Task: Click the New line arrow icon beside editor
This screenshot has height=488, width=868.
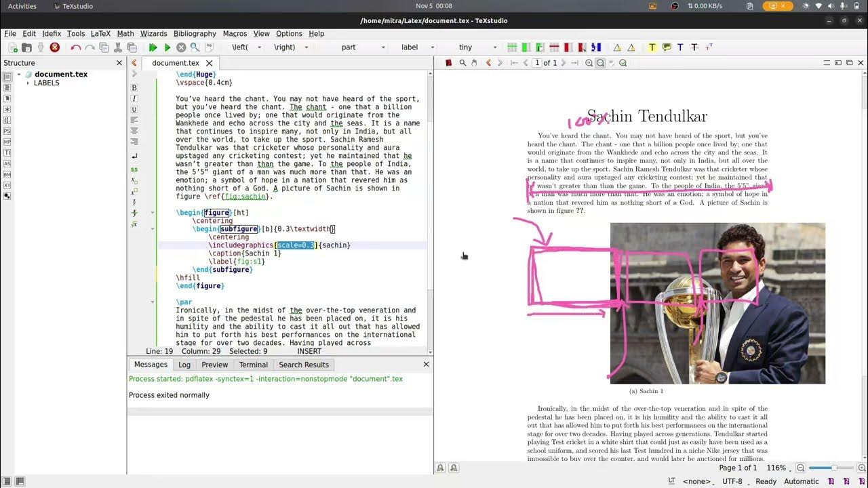Action: [x=134, y=157]
